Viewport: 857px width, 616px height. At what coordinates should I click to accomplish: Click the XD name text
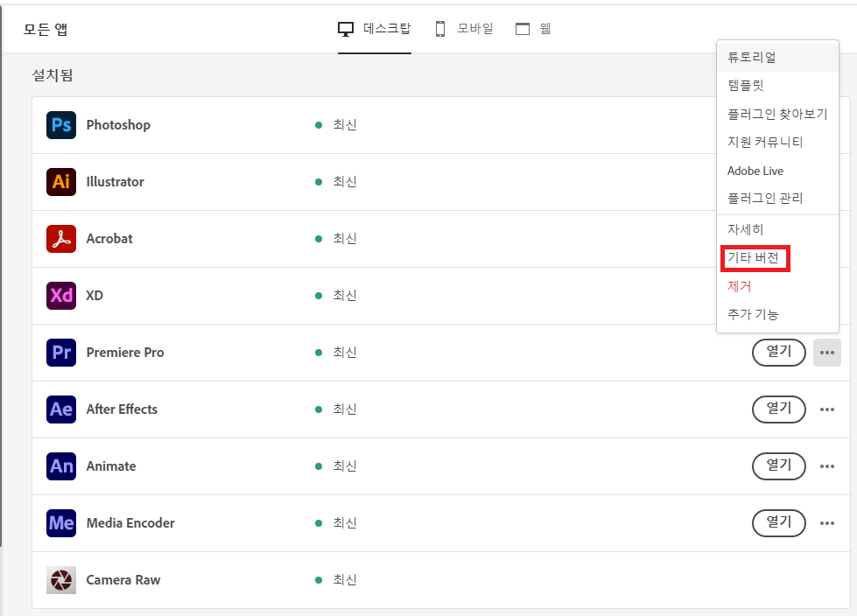(95, 296)
